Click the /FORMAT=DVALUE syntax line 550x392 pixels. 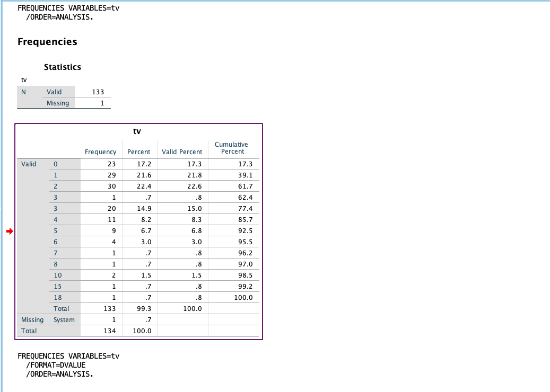(x=53, y=364)
